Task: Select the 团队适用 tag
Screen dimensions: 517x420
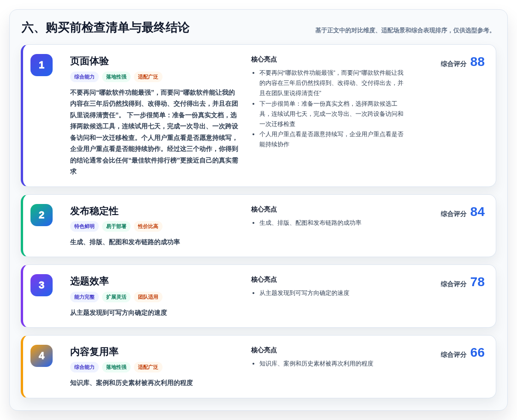Action: point(148,297)
